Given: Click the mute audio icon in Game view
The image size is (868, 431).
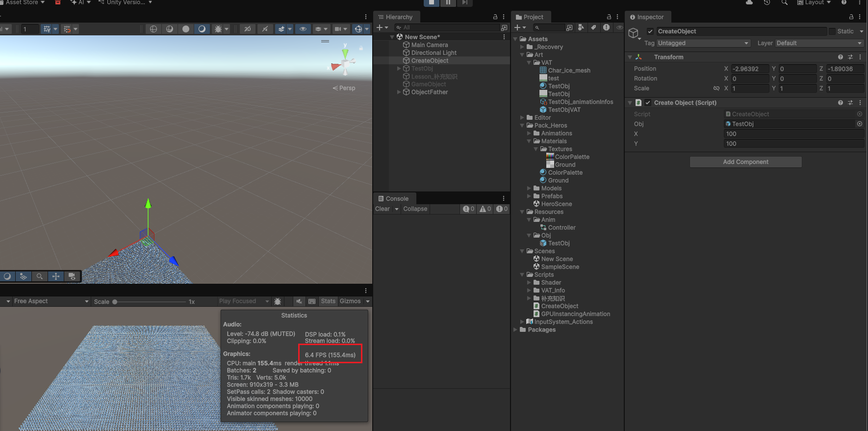Looking at the screenshot, I should click(299, 301).
